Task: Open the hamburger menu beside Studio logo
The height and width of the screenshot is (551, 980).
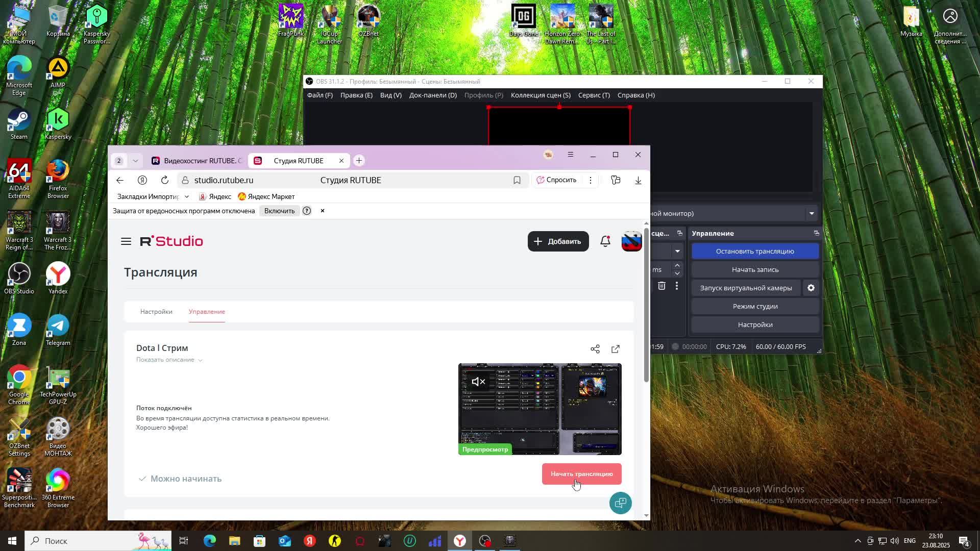Action: click(x=126, y=241)
